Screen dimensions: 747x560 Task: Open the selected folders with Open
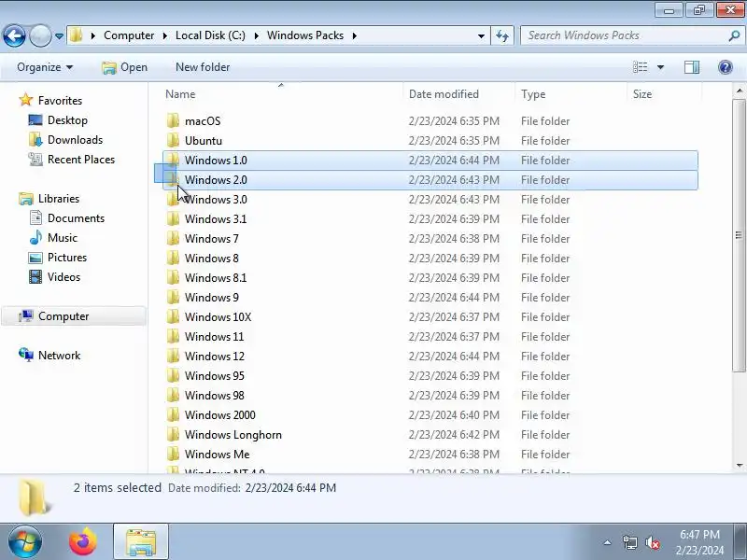tap(125, 67)
